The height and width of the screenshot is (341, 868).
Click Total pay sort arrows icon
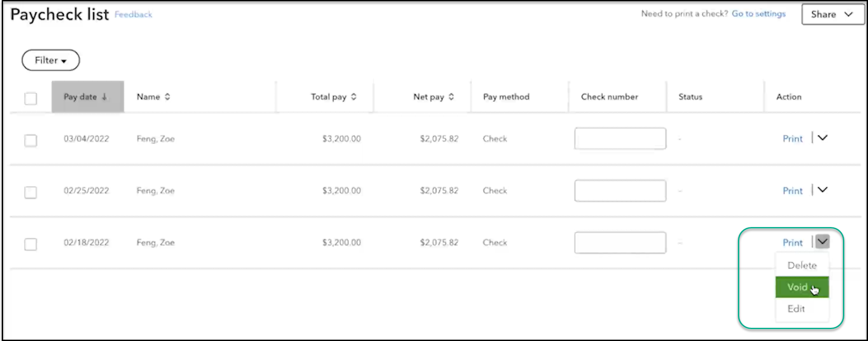(354, 97)
